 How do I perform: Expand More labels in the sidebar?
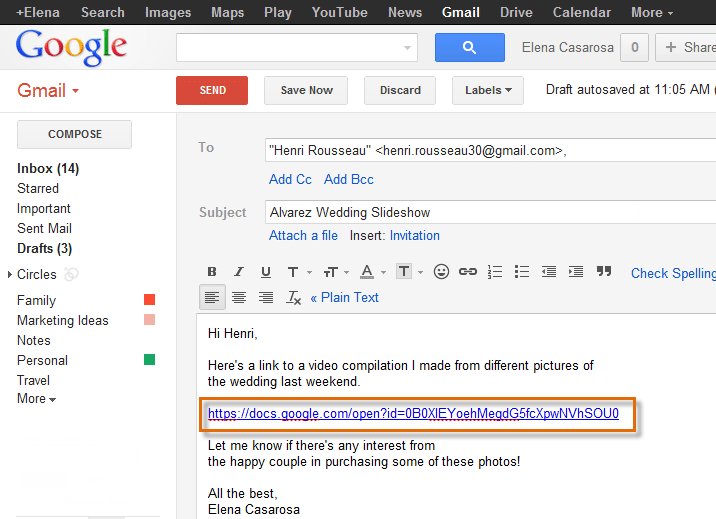[x=37, y=398]
